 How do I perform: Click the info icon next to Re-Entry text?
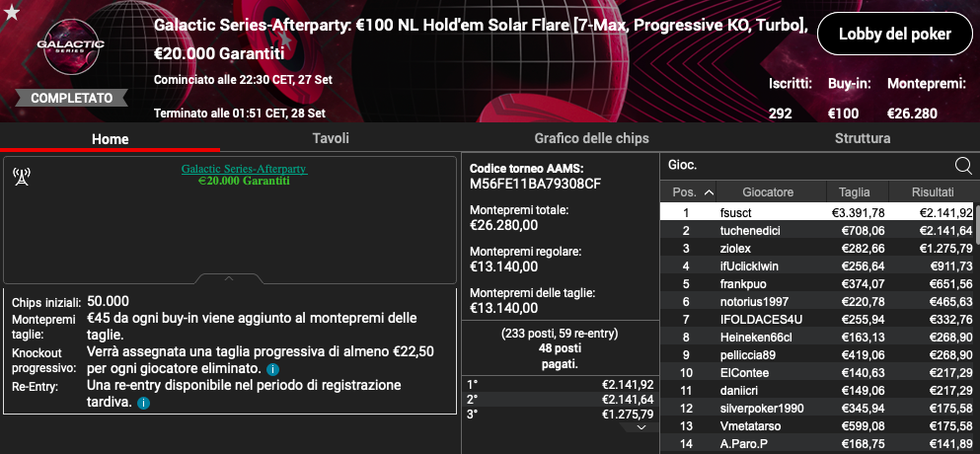click(144, 403)
